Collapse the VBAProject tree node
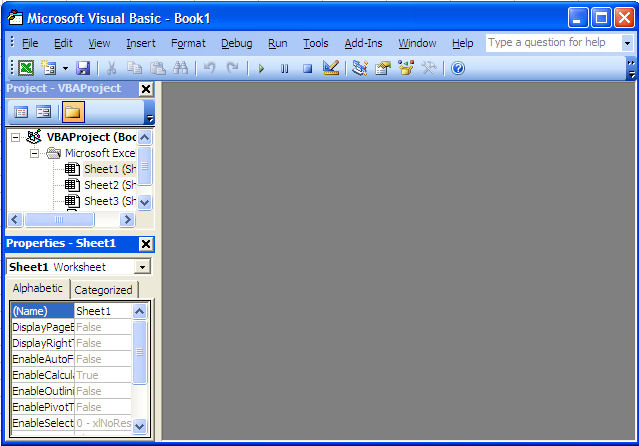639x446 pixels. pos(16,137)
